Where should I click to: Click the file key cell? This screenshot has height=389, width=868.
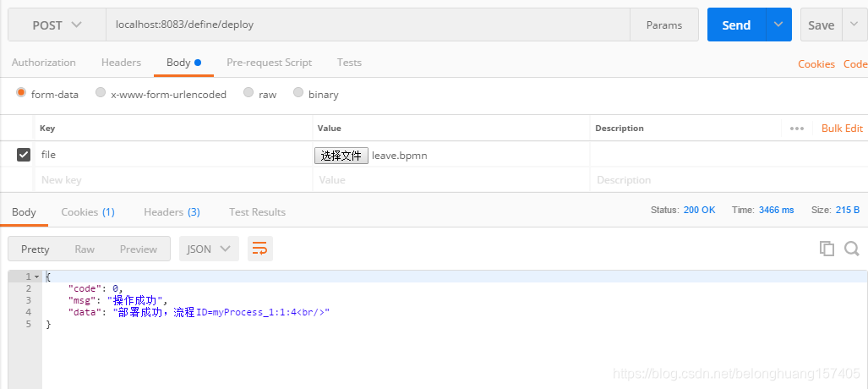tap(174, 155)
